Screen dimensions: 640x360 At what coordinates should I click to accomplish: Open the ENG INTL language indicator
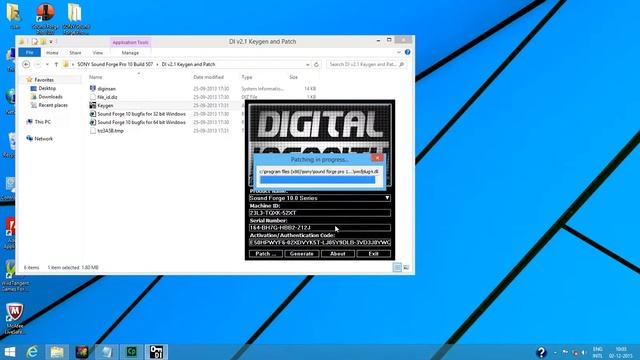[598, 352]
